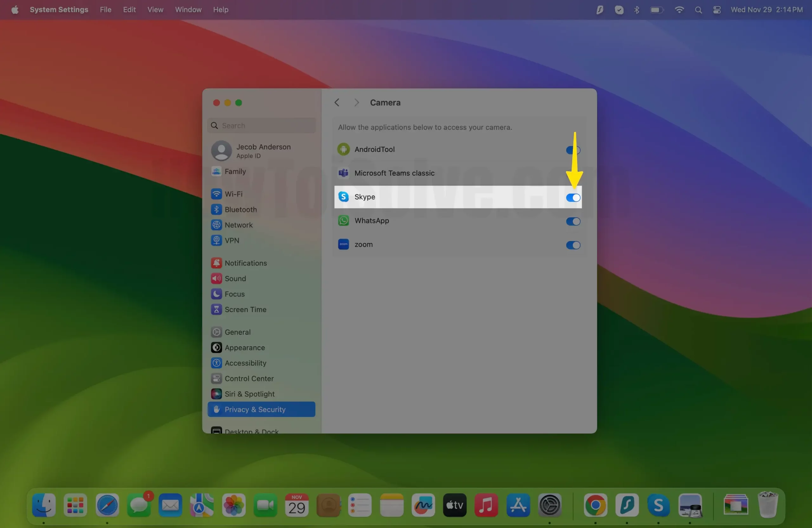Open Safari from the dock
Screen dimensions: 812x528
107,505
